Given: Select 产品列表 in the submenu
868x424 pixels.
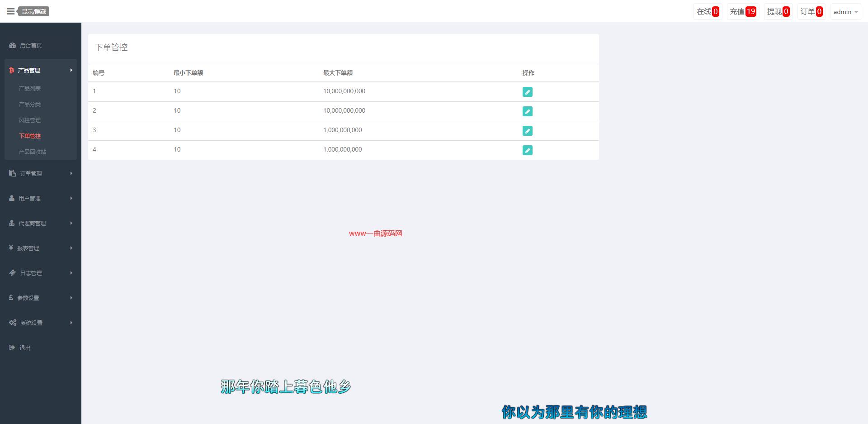Looking at the screenshot, I should 30,88.
